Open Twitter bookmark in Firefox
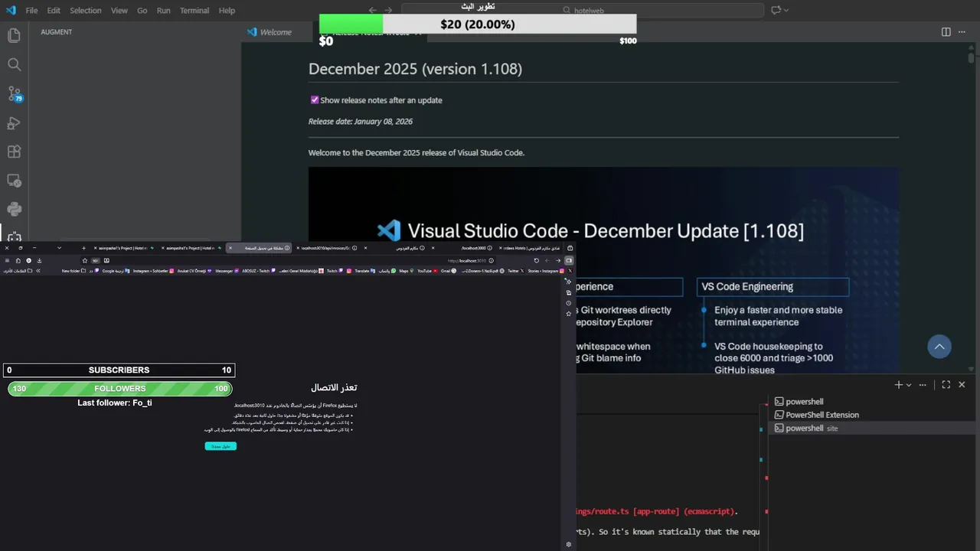Screen dimensions: 980x551 coord(516,270)
